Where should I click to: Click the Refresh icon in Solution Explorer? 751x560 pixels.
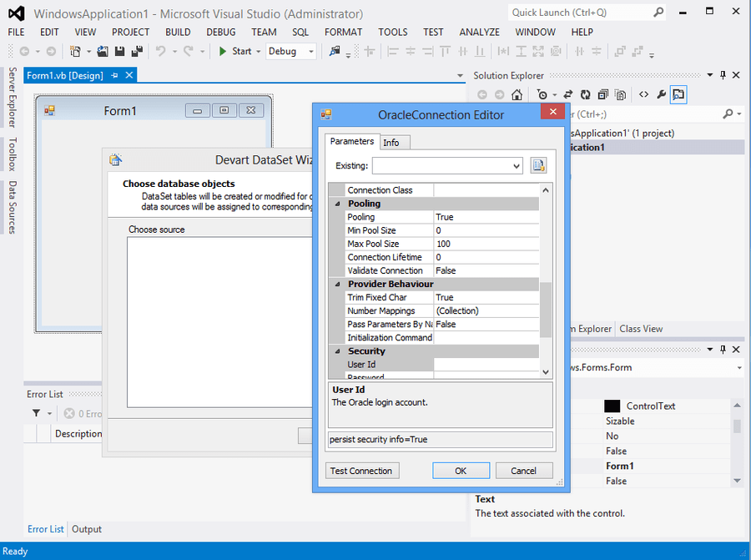pos(586,95)
